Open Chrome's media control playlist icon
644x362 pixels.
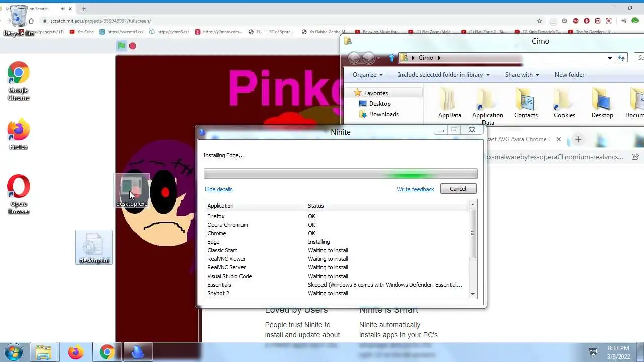tap(624, 21)
